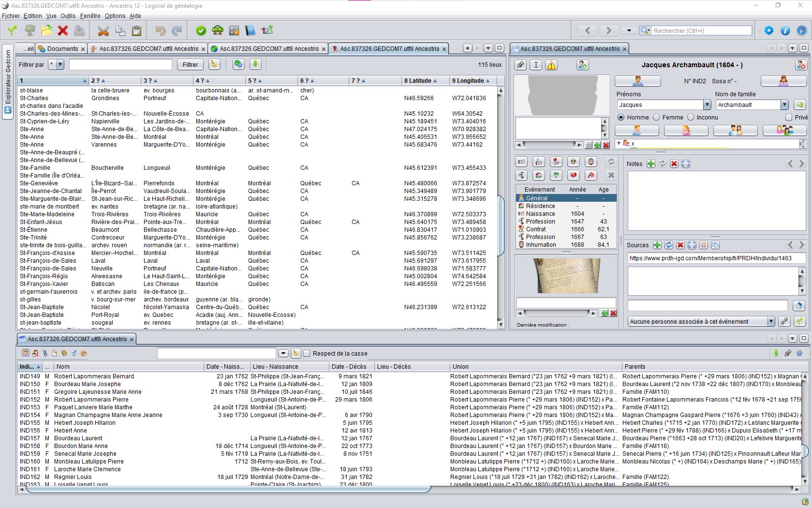Click the Filtrer button
This screenshot has height=508, width=812.
point(190,65)
